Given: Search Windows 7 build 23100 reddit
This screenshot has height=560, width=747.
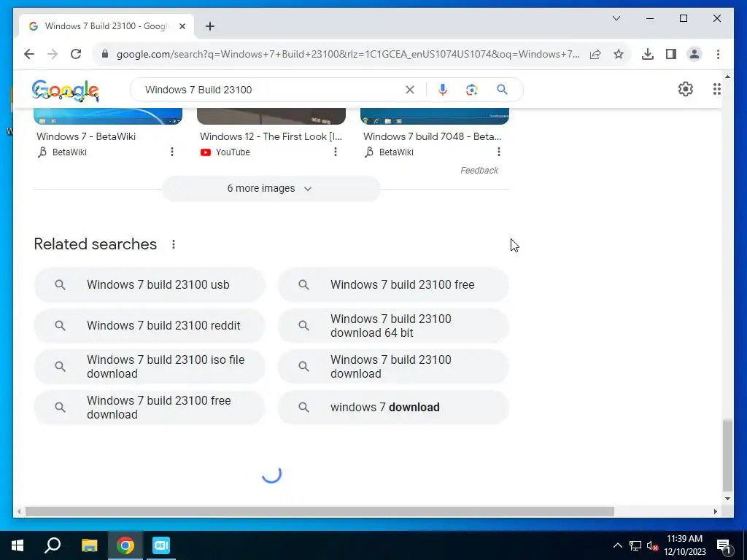Looking at the screenshot, I should 149,326.
